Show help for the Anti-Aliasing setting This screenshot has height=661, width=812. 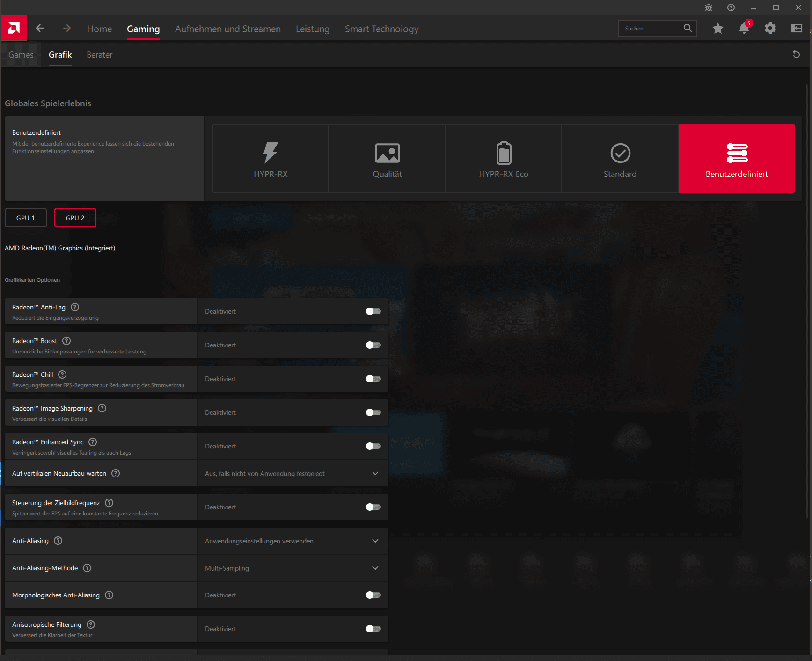click(58, 541)
